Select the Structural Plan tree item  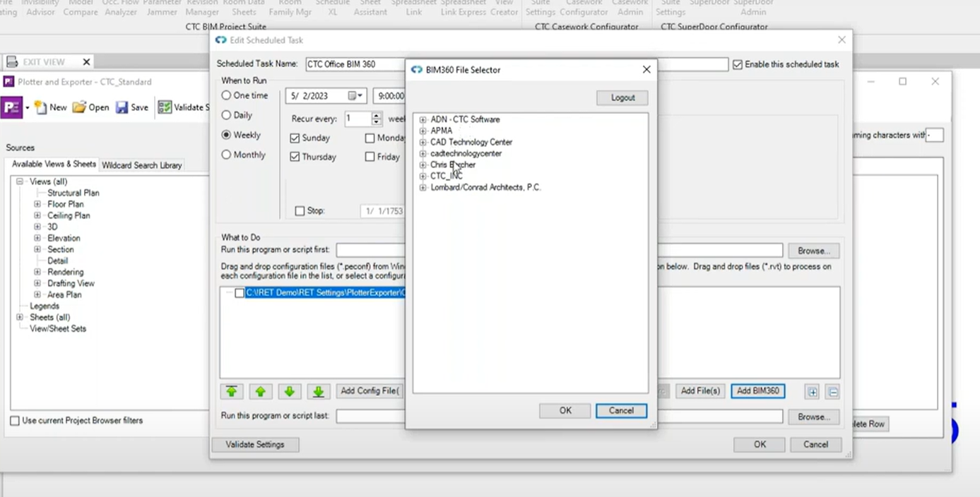[x=73, y=193]
